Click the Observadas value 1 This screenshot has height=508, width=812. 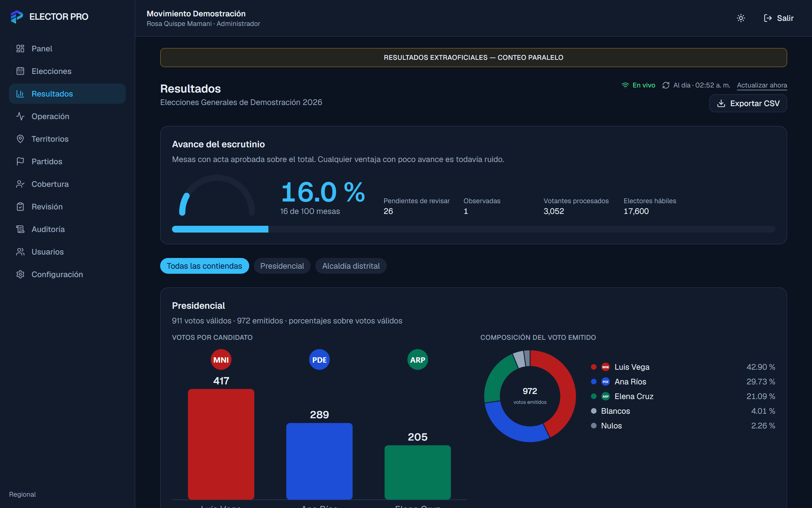coord(466,211)
